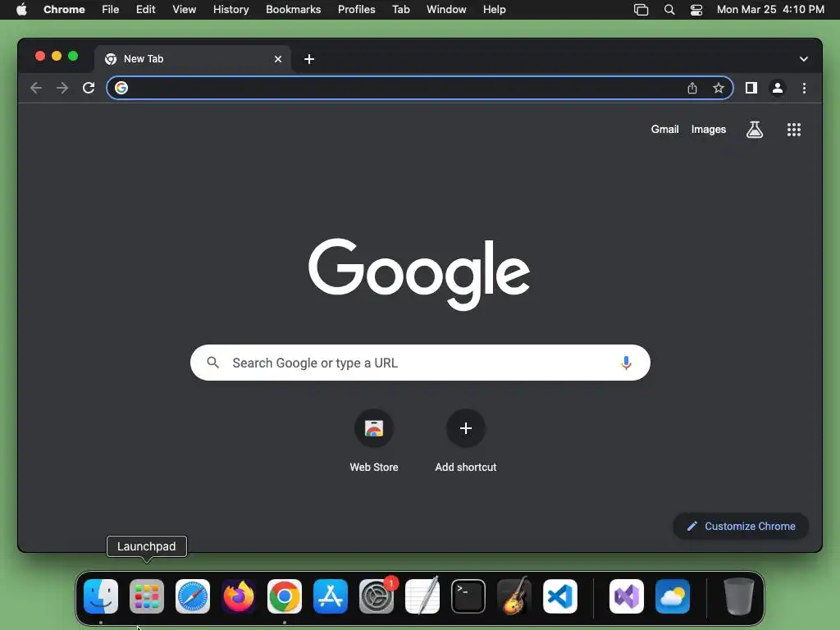Open the Edit menu
Image resolution: width=840 pixels, height=630 pixels.
(x=145, y=10)
